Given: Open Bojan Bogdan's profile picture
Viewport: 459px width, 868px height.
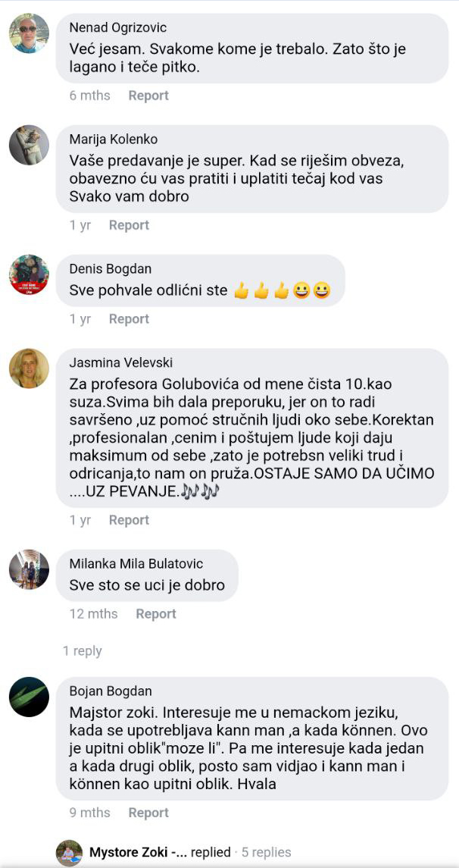Looking at the screenshot, I should click(30, 697).
